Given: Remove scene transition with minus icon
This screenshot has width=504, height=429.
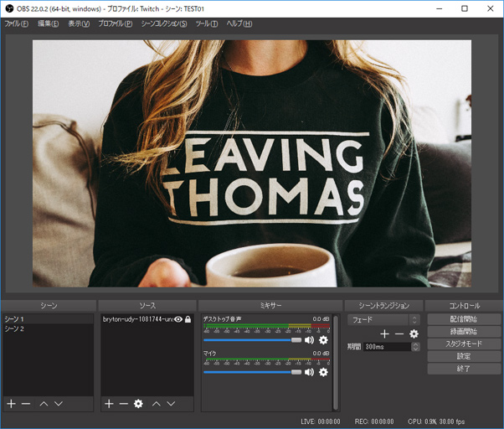Looking at the screenshot, I should click(x=399, y=333).
